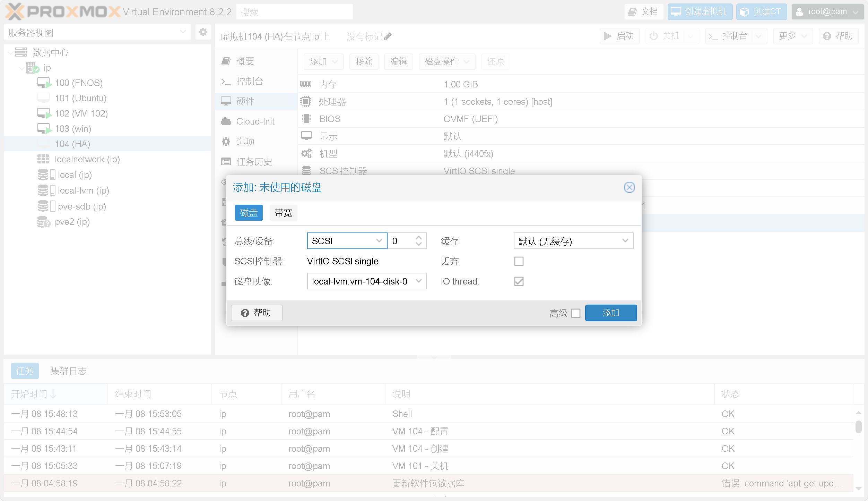Select the 100 (FNOS) VM icon
This screenshot has width=868, height=501.
click(x=44, y=83)
